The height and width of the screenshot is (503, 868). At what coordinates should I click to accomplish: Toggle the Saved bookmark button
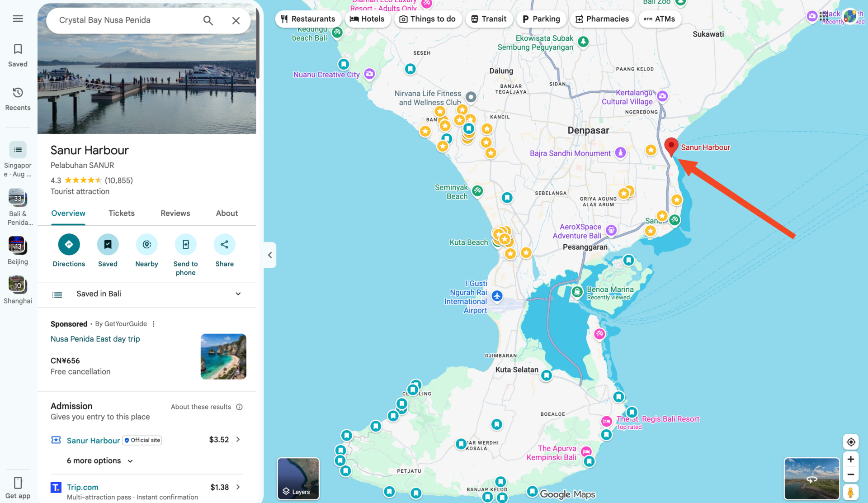click(x=108, y=251)
